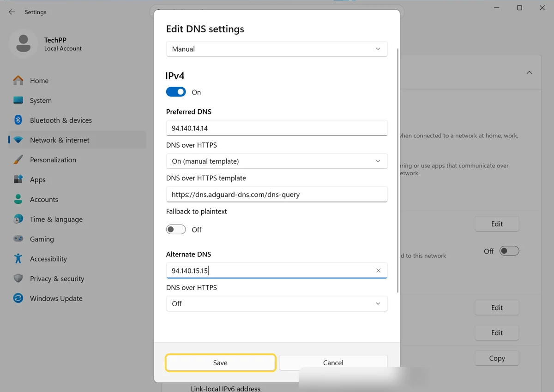Click the Personalization paintbrush icon
The height and width of the screenshot is (392, 554).
pos(18,160)
